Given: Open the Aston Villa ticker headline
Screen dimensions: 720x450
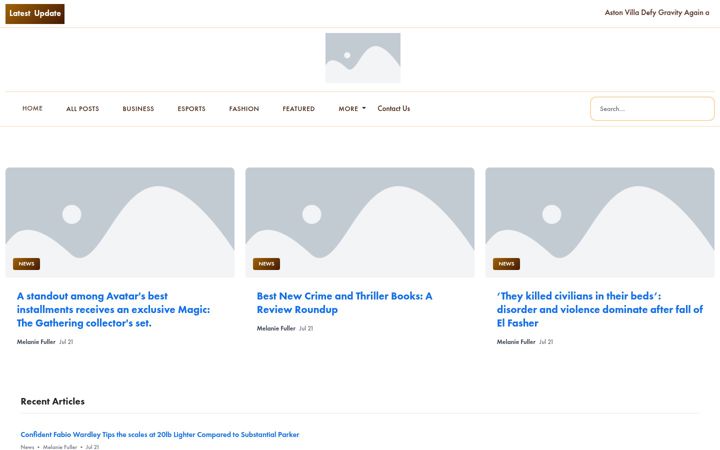Looking at the screenshot, I should (x=657, y=12).
